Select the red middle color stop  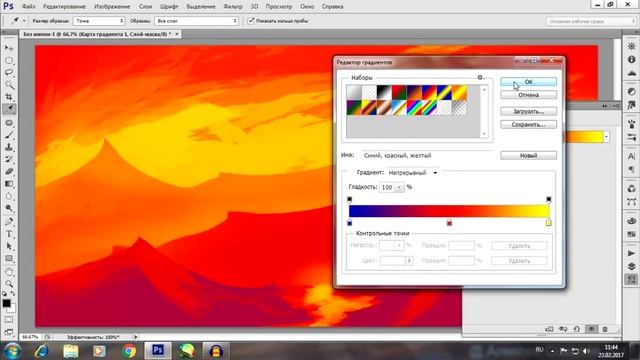click(x=449, y=222)
